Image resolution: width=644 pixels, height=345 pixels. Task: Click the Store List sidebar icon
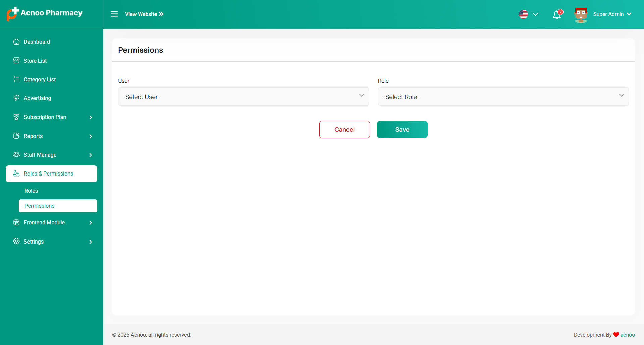(x=16, y=61)
